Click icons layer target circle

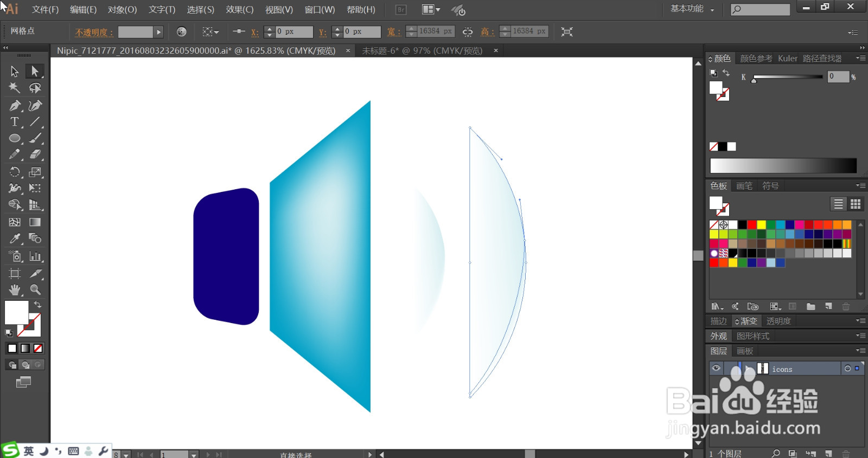pos(847,369)
